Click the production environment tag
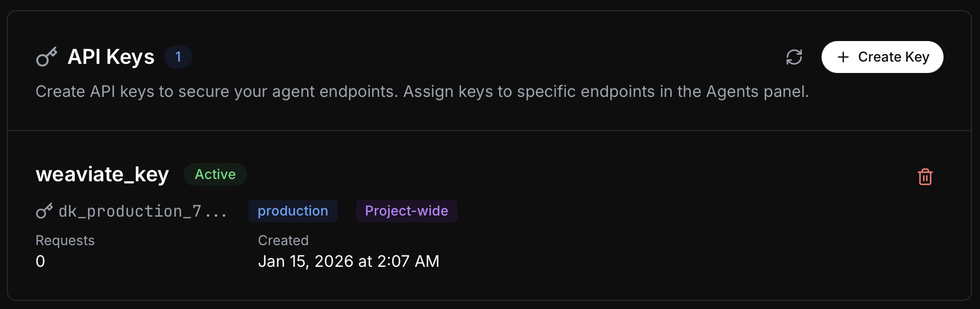980x309 pixels. click(293, 211)
